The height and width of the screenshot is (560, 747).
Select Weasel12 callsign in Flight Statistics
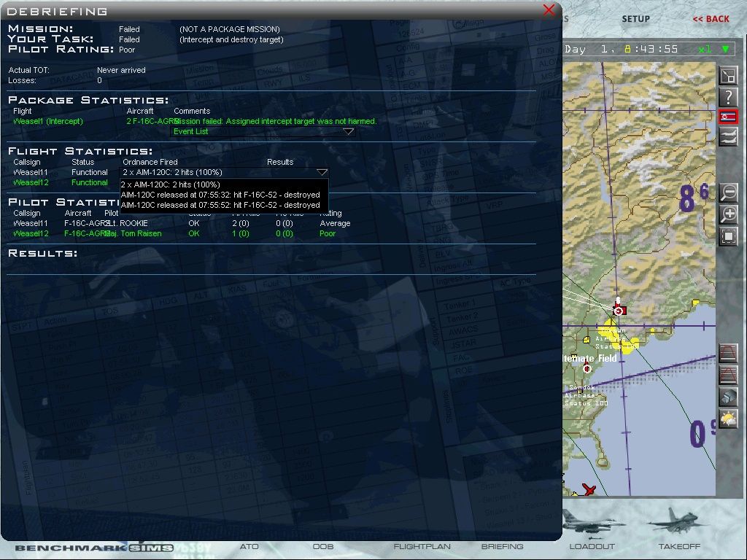[x=31, y=182]
